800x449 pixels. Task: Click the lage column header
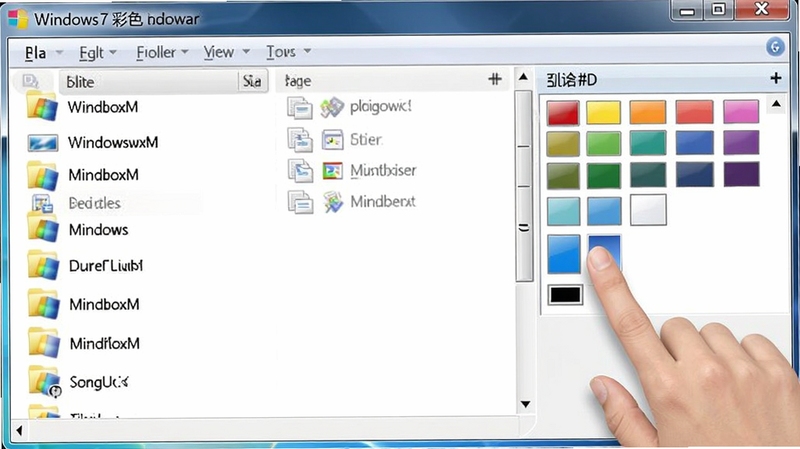pos(298,81)
